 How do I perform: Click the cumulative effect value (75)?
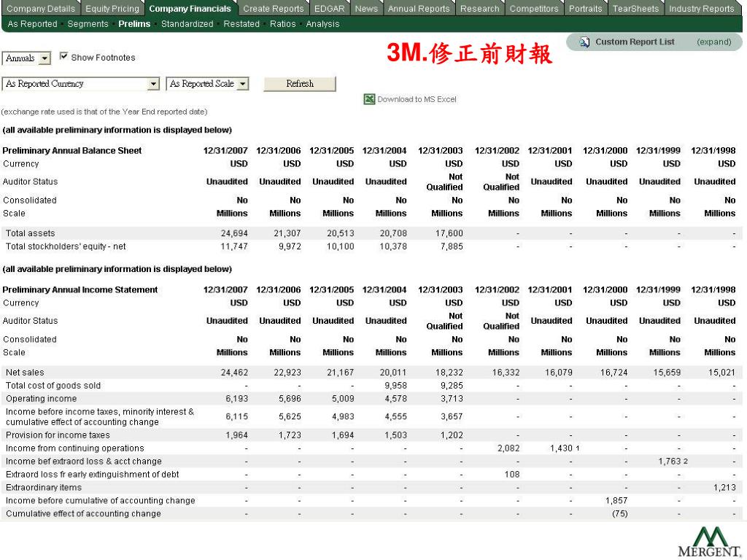620,514
